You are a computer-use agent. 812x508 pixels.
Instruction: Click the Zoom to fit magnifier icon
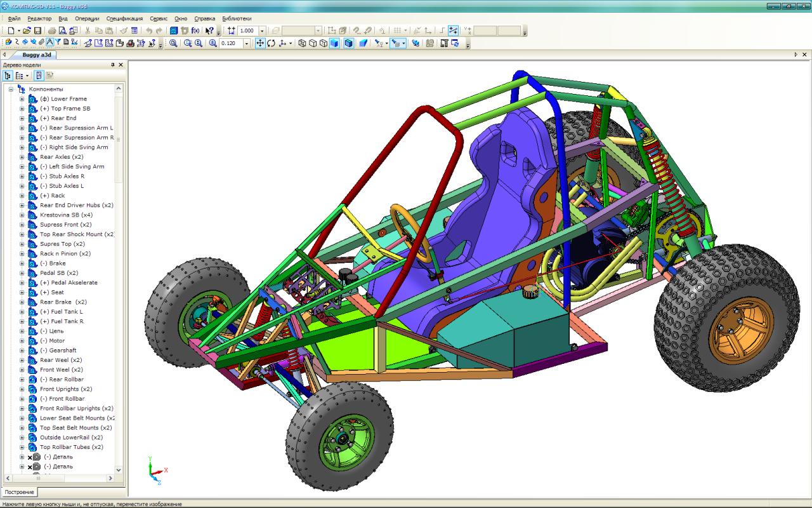coord(173,43)
